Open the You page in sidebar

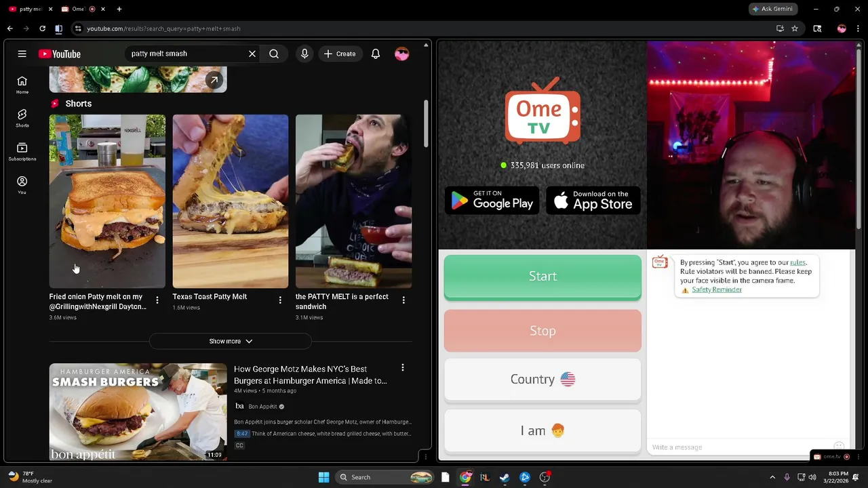(22, 185)
